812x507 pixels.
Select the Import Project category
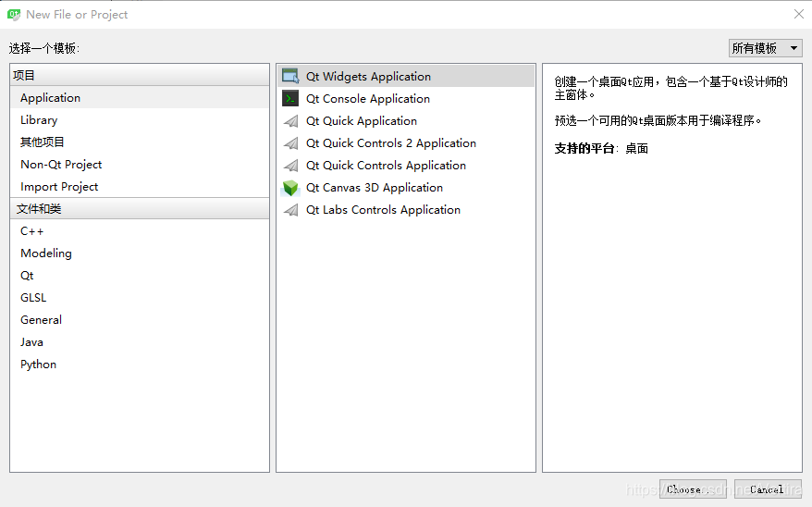pyautogui.click(x=140, y=187)
